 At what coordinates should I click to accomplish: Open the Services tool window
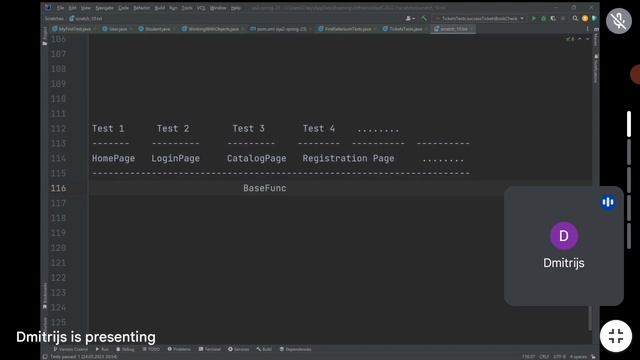(x=239, y=349)
